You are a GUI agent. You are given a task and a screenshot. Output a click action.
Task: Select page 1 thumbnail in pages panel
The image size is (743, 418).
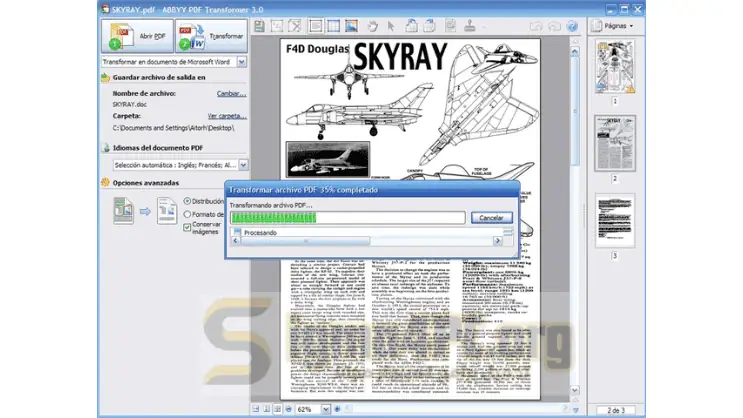tap(615, 67)
